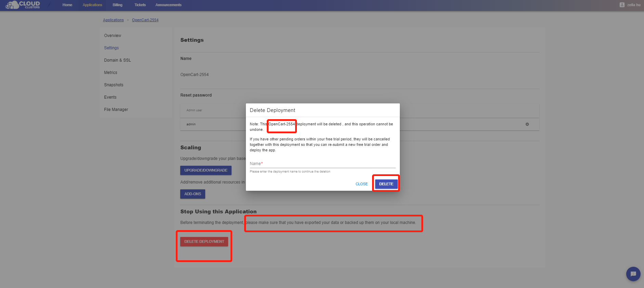The height and width of the screenshot is (288, 644).
Task: Click the Reset password label
Action: (x=196, y=95)
